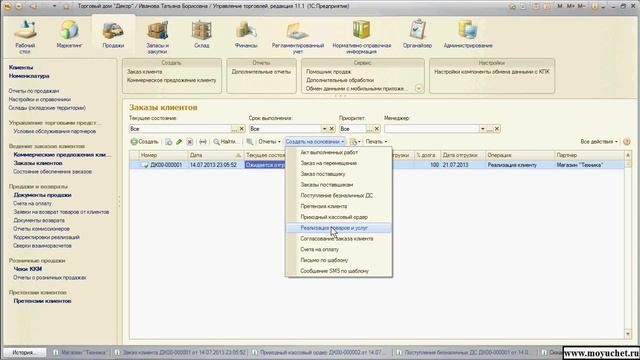Click Заказ клиента in Создать panel
This screenshot has height=360, width=640.
click(x=144, y=72)
